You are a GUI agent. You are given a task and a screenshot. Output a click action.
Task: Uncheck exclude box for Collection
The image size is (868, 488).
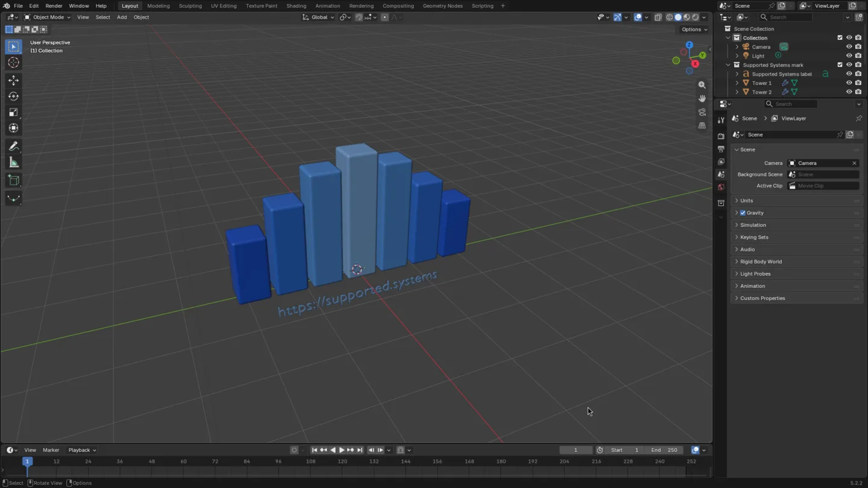[840, 38]
